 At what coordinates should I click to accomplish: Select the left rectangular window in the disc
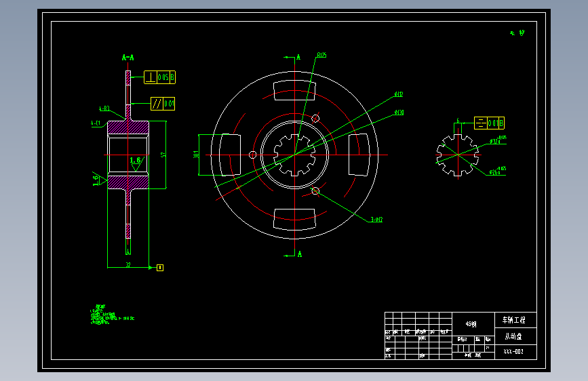click(230, 155)
